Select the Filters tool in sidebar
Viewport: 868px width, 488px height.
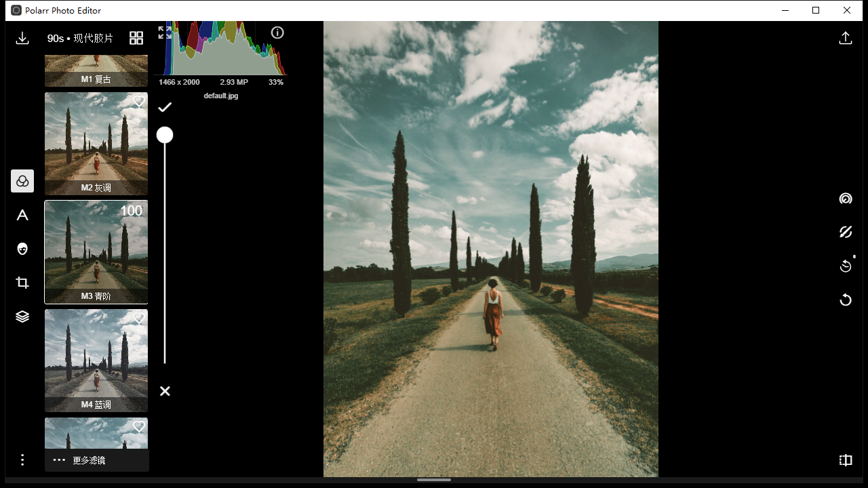(x=22, y=181)
